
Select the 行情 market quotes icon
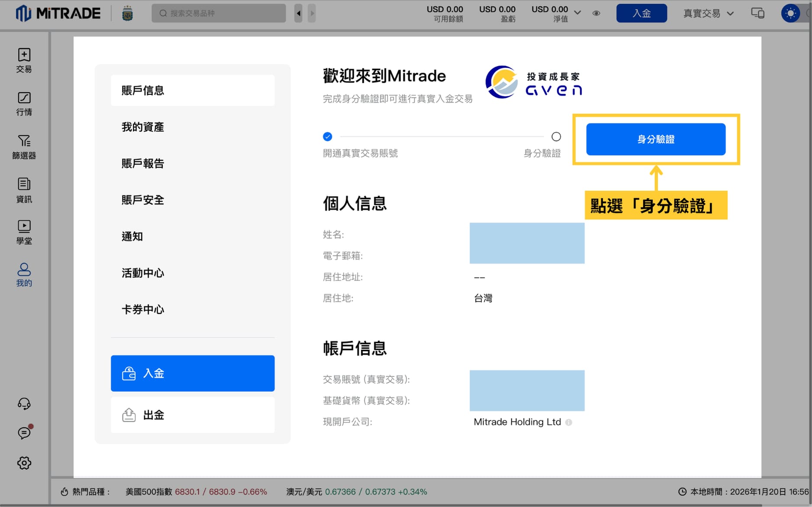pyautogui.click(x=24, y=104)
